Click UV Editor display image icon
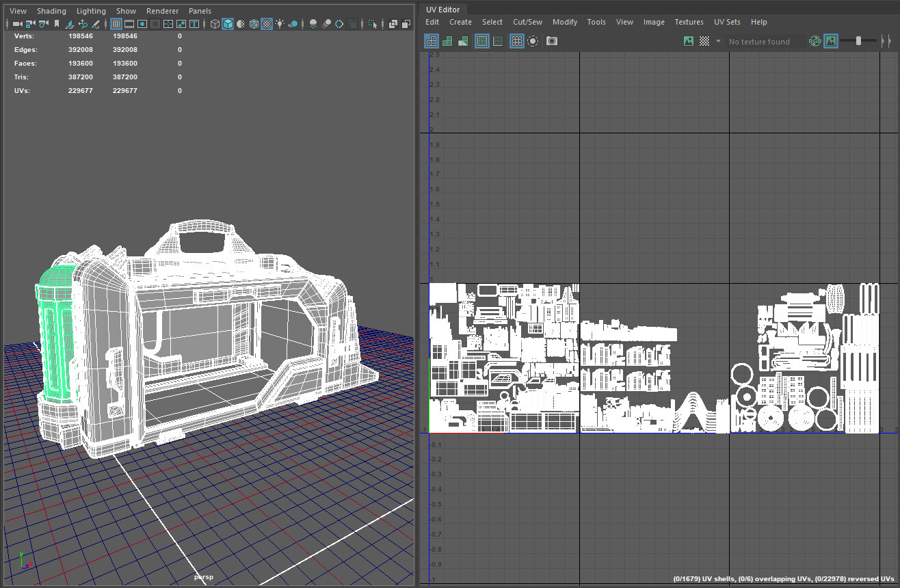Viewport: 900px width, 588px height. point(689,41)
